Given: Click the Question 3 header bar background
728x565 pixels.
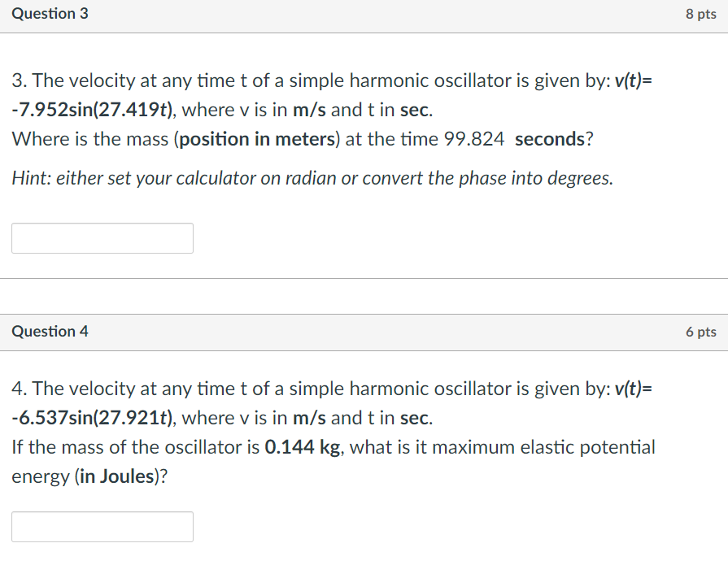Looking at the screenshot, I should pyautogui.click(x=366, y=13).
